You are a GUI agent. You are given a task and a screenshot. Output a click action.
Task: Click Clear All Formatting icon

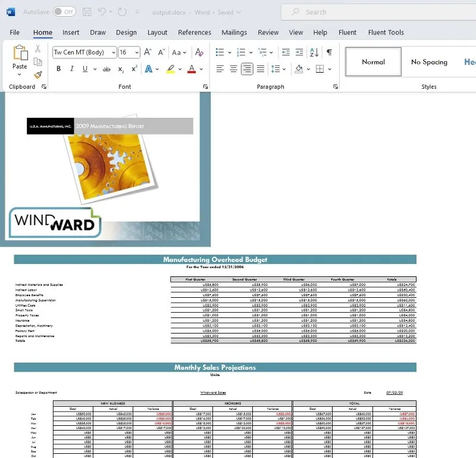199,52
